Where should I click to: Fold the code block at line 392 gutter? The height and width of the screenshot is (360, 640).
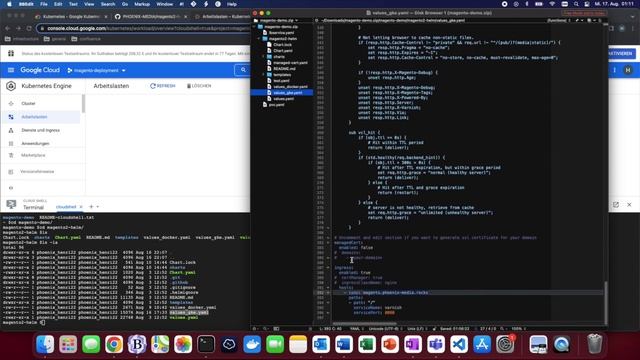[x=328, y=293]
